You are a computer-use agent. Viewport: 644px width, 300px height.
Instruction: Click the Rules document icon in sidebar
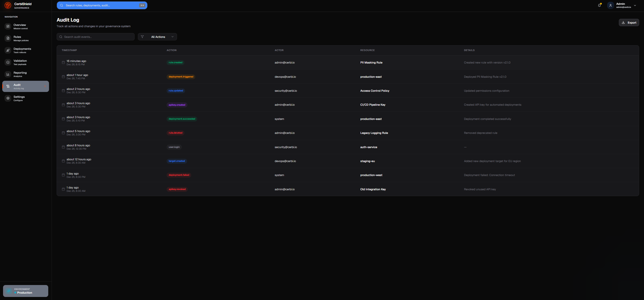point(8,38)
